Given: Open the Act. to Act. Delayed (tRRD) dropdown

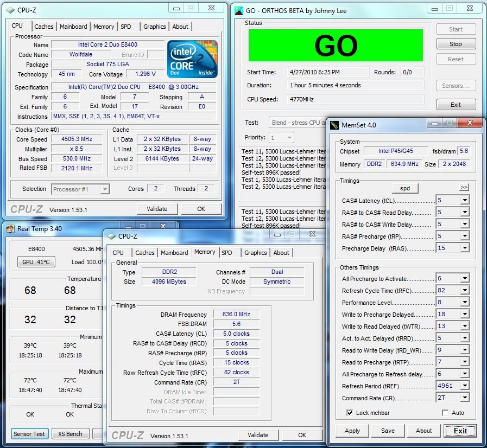Looking at the screenshot, I should click(x=465, y=338).
